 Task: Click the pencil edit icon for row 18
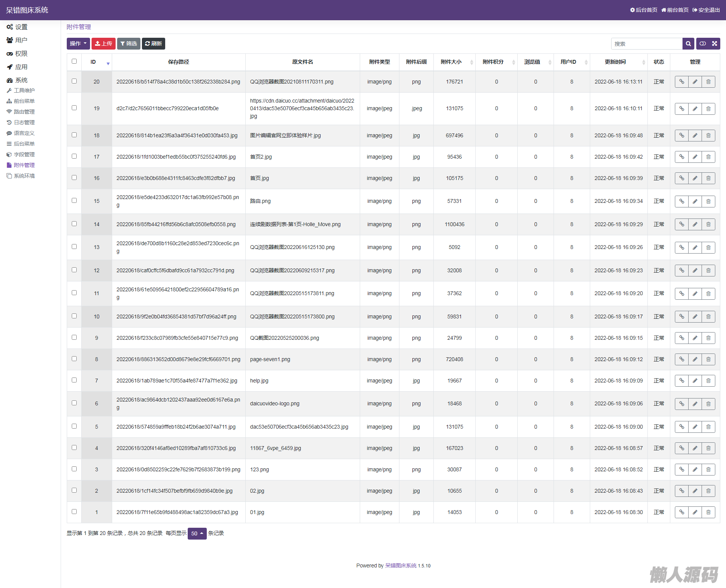tap(695, 136)
